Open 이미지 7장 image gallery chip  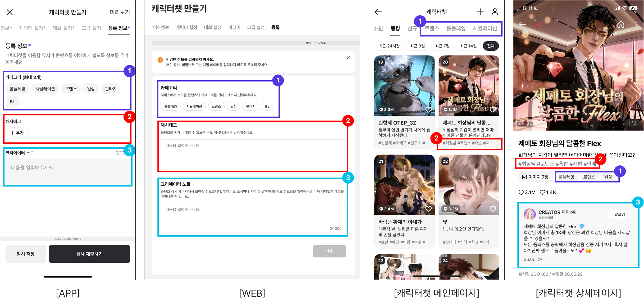[535, 177]
